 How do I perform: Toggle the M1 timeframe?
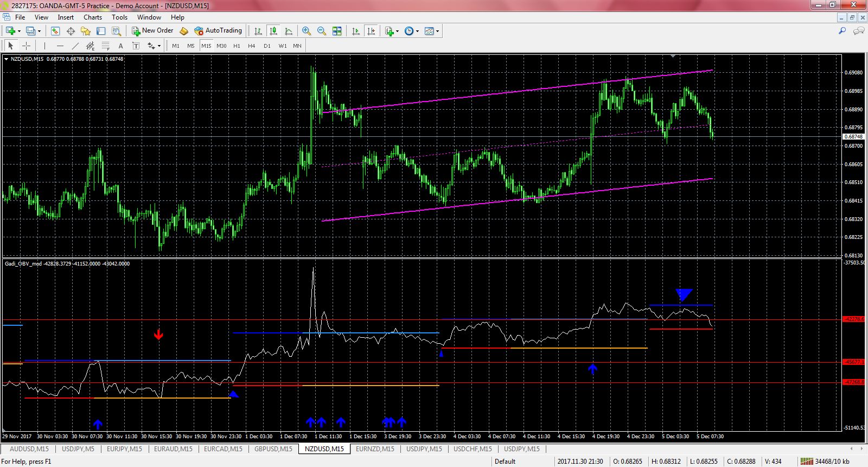(176, 46)
